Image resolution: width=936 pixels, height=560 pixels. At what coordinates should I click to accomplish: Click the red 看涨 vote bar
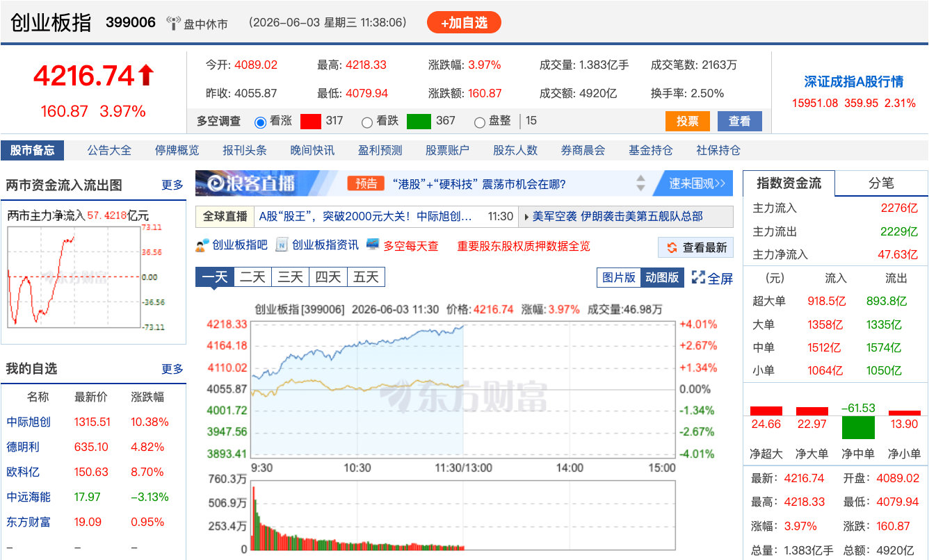(x=311, y=121)
